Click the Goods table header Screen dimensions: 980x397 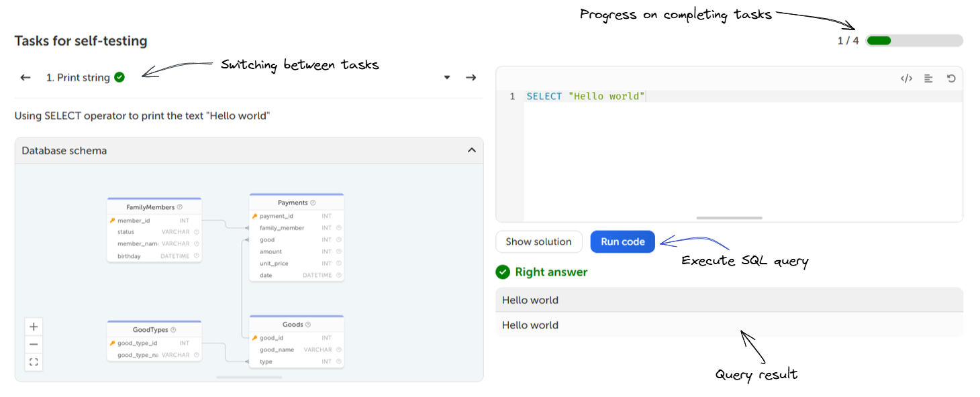pyautogui.click(x=297, y=325)
